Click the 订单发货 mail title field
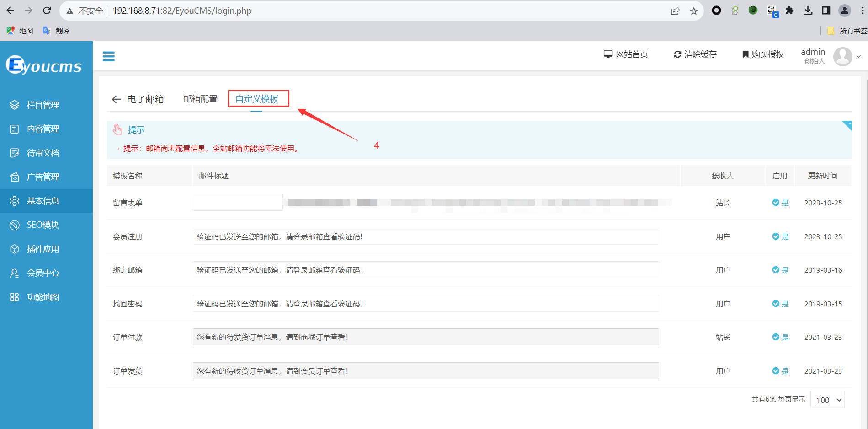This screenshot has height=429, width=868. pos(426,371)
